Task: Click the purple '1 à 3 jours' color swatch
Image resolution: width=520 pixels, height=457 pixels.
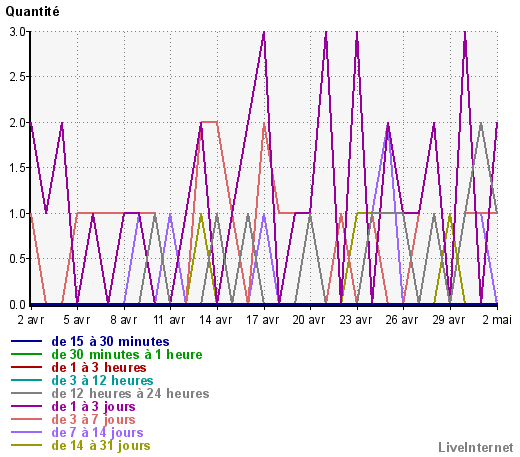Action: (x=26, y=406)
